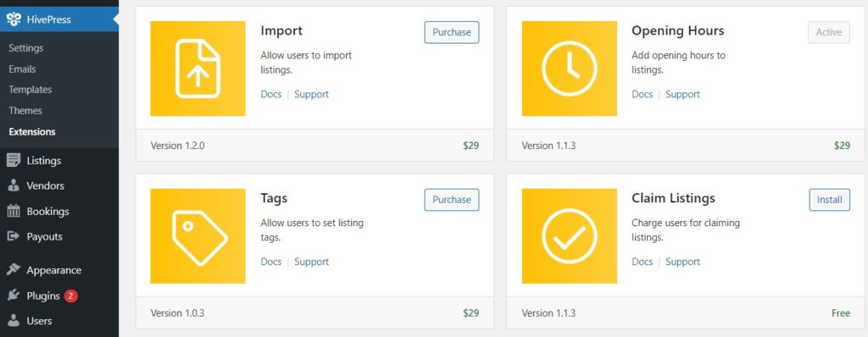The height and width of the screenshot is (337, 868).
Task: Click the Claim Listings checkmark thumbnail
Action: (569, 235)
